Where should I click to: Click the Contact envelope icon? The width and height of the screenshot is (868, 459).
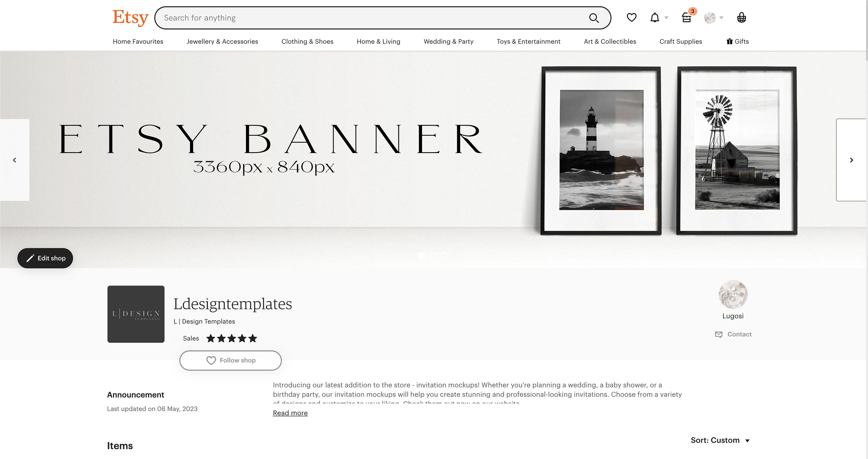pos(718,334)
